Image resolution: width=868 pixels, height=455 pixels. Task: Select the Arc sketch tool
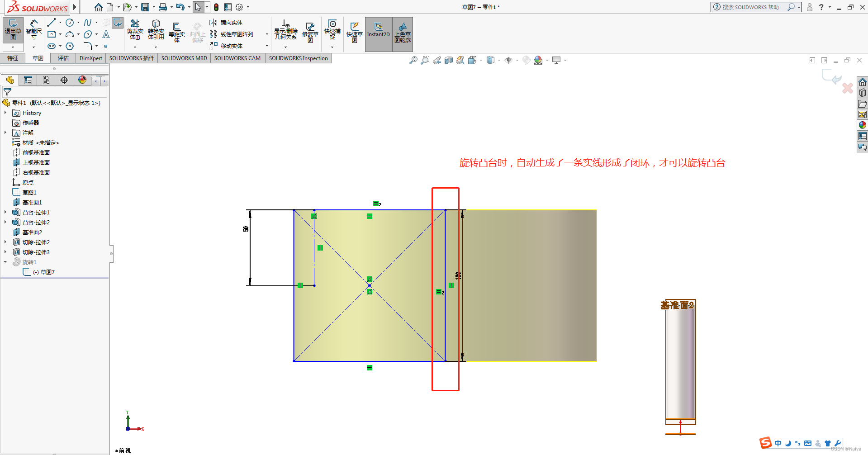[70, 34]
